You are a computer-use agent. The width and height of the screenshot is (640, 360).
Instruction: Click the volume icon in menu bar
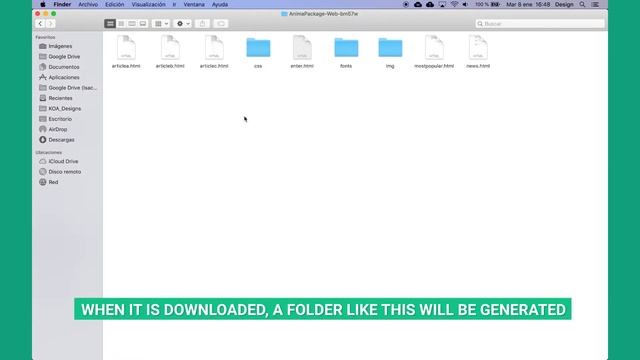465,4
